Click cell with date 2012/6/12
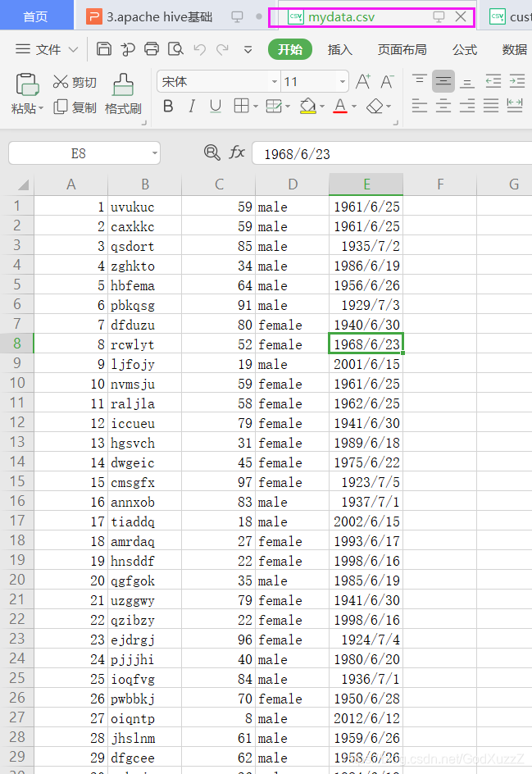Screen dimensions: 532x774 366,718
